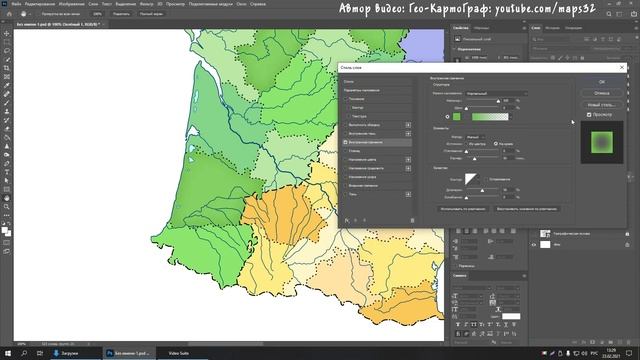Click the fx icon at dialog bottom
Screen dimensions: 640x360
347,220
